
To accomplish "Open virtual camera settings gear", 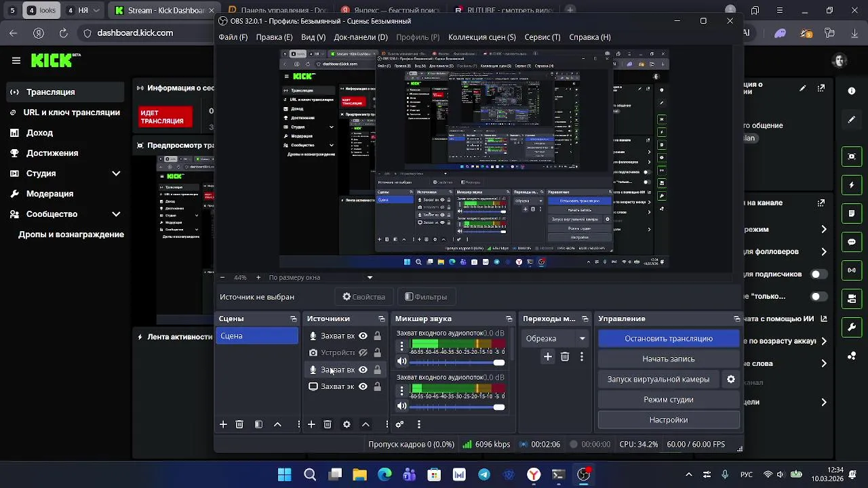I will pos(731,380).
